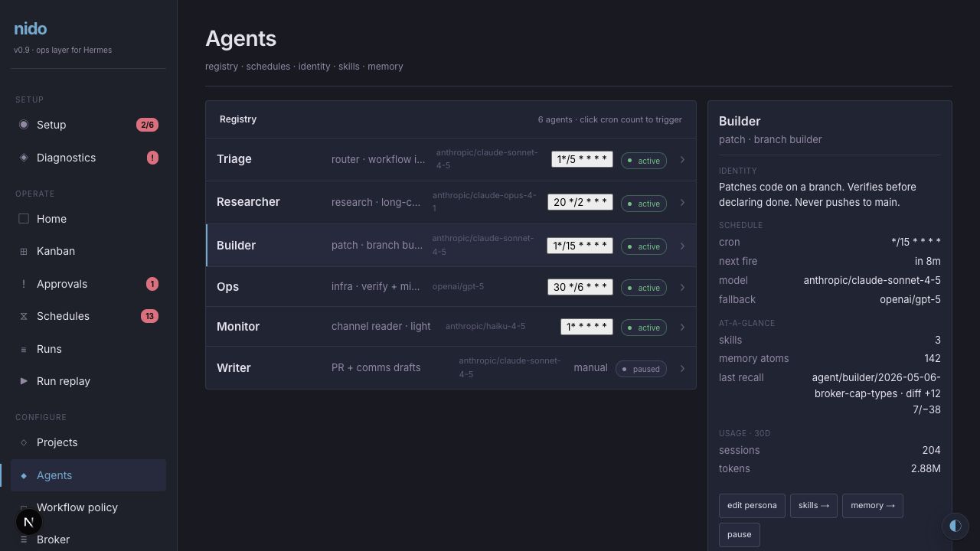980x551 pixels.
Task: Click the Schedules hourglass icon
Action: click(24, 316)
